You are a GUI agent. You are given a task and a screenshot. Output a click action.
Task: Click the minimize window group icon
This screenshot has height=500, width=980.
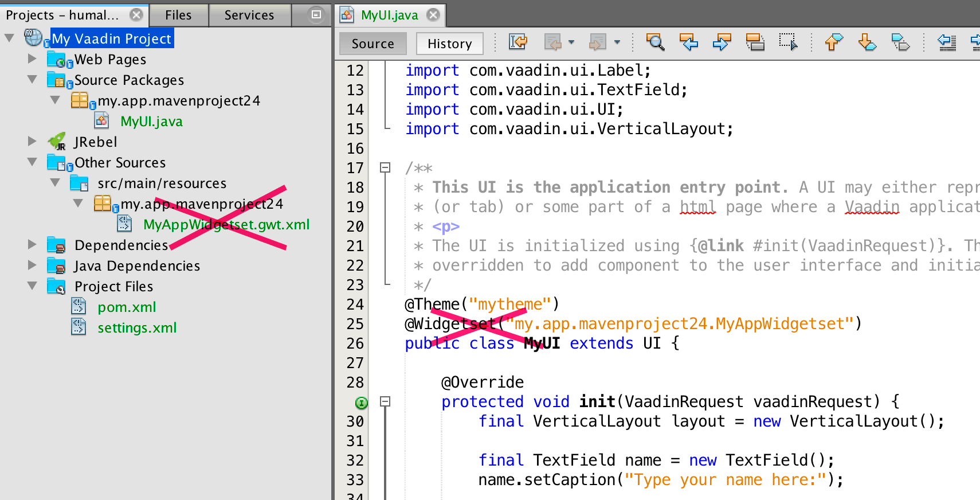tap(316, 14)
